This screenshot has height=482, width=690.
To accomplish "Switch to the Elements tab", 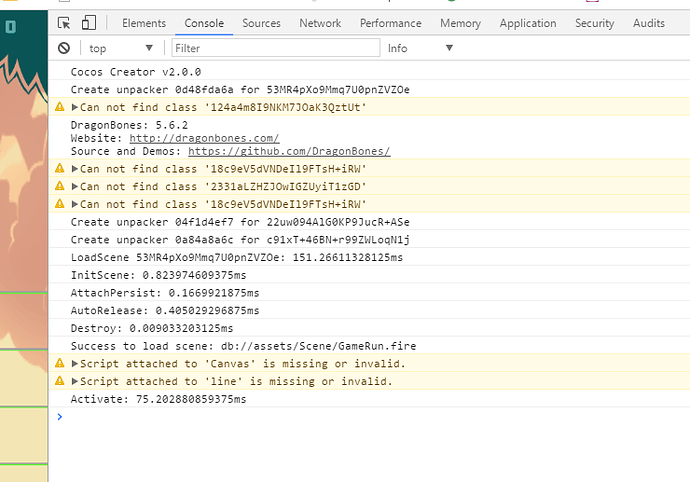I will (x=144, y=23).
